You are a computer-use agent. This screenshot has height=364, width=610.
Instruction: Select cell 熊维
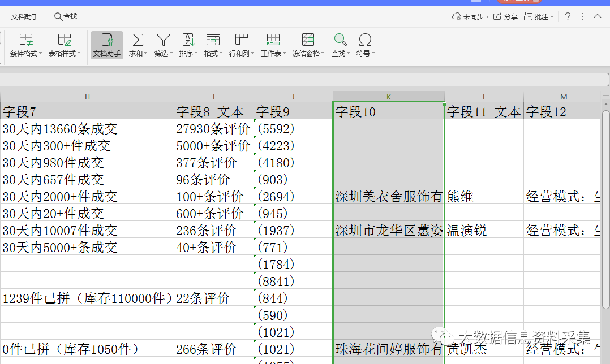pos(484,196)
